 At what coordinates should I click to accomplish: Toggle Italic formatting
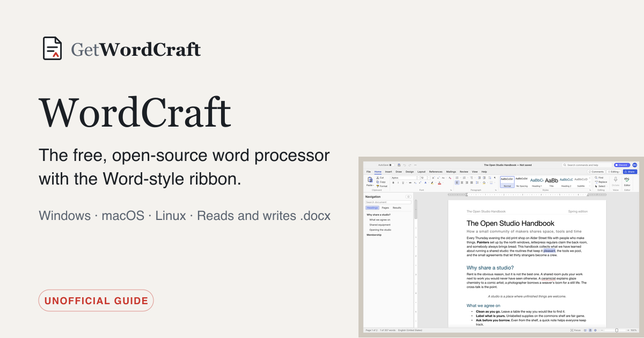click(x=398, y=182)
